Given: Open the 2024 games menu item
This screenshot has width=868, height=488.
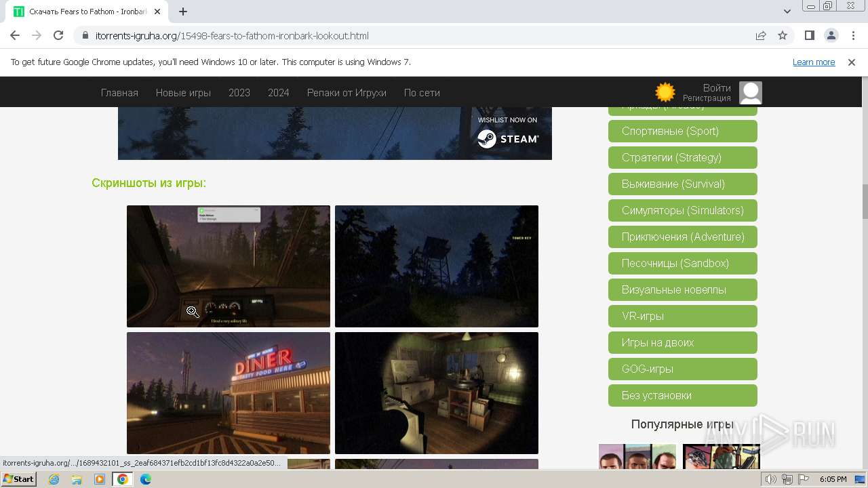Looking at the screenshot, I should point(279,93).
